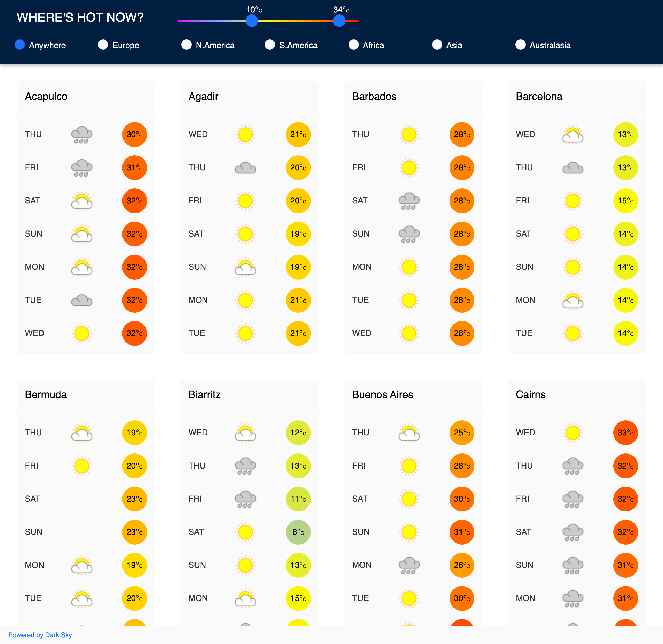Click Acapulco SAT partly cloudy icon
This screenshot has width=663, height=644.
point(82,201)
